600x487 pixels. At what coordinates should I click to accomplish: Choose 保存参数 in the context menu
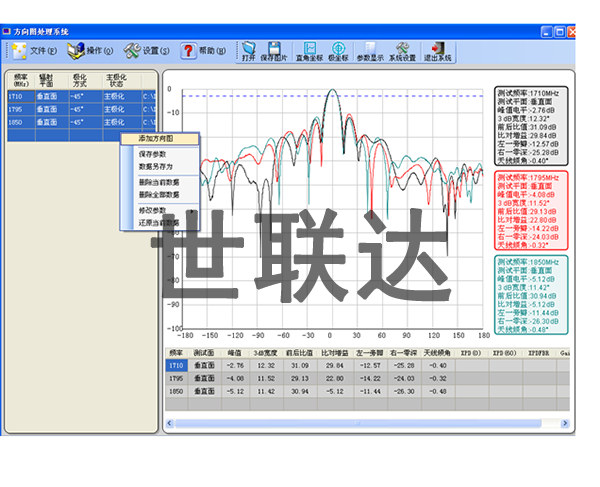coord(160,154)
